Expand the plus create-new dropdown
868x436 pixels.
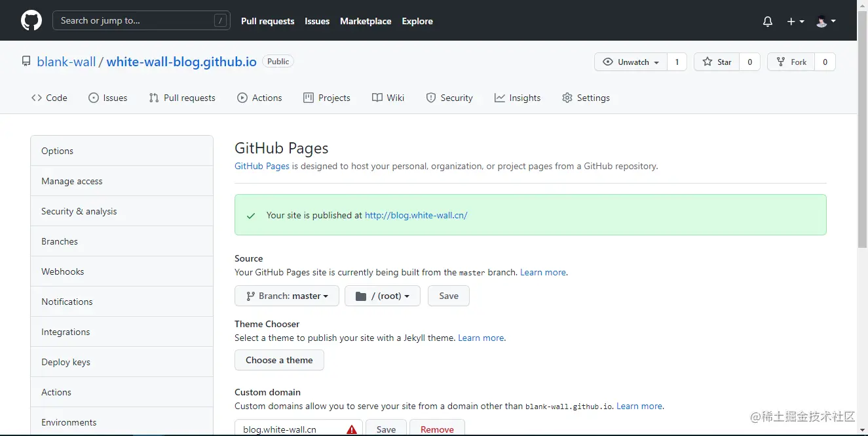point(795,22)
